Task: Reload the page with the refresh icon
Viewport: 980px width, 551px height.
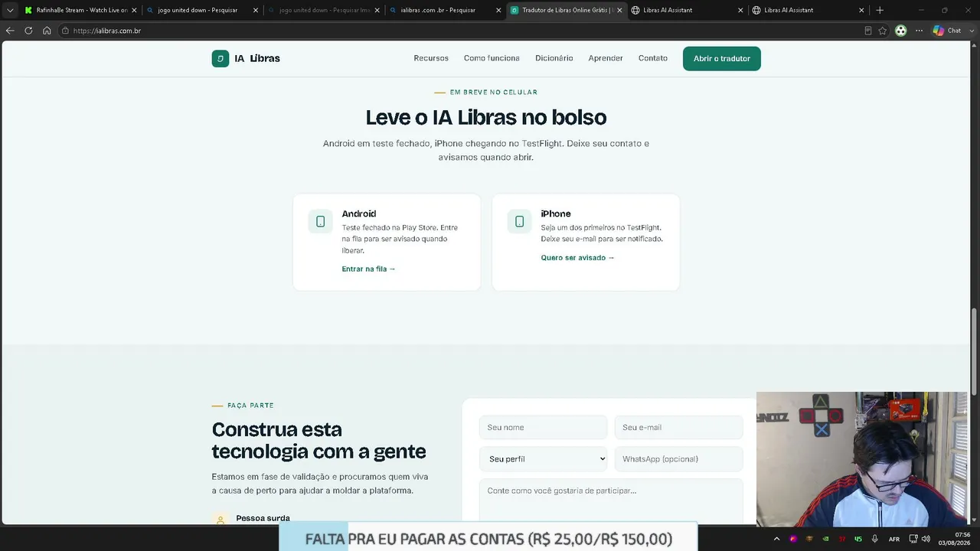Action: [x=28, y=31]
